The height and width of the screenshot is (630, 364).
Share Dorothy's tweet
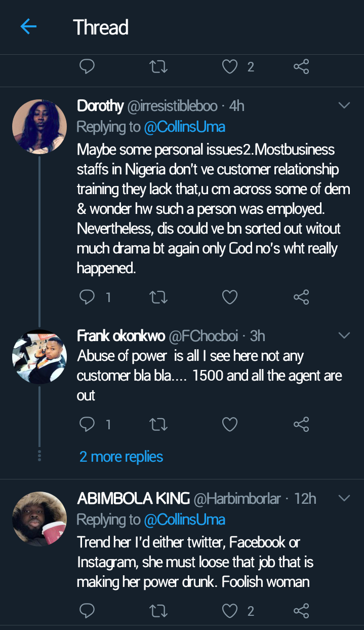click(301, 297)
